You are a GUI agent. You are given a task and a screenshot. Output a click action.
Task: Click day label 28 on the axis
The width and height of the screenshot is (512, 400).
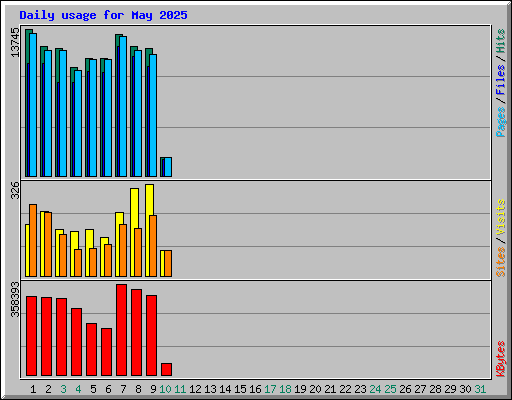[x=435, y=389]
